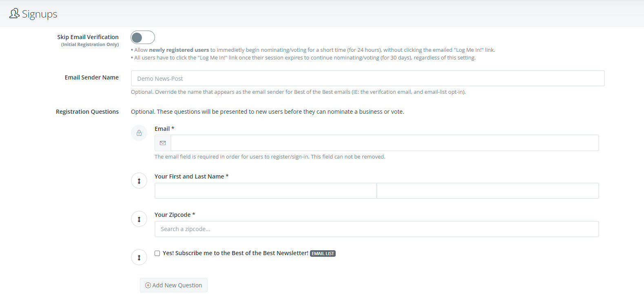This screenshot has height=302, width=644.
Task: Click reorder handle for First and Last Name
Action: 139,181
